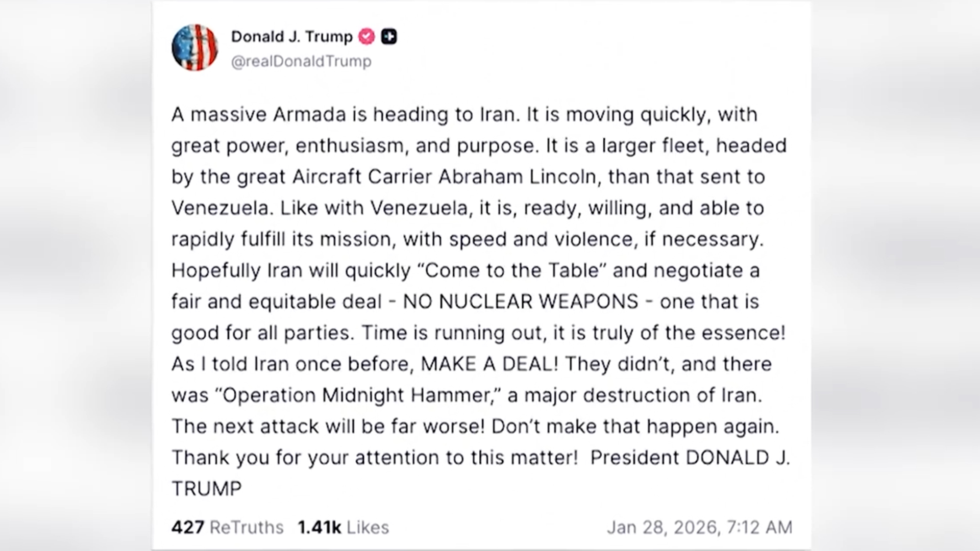The width and height of the screenshot is (980, 551).
Task: Click the quoted Come to the Table phrase
Action: point(516,270)
